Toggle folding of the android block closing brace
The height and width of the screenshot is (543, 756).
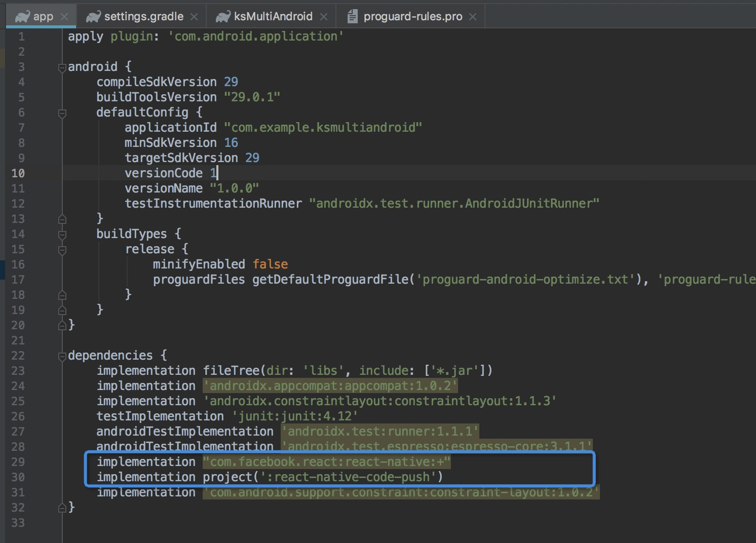(61, 325)
